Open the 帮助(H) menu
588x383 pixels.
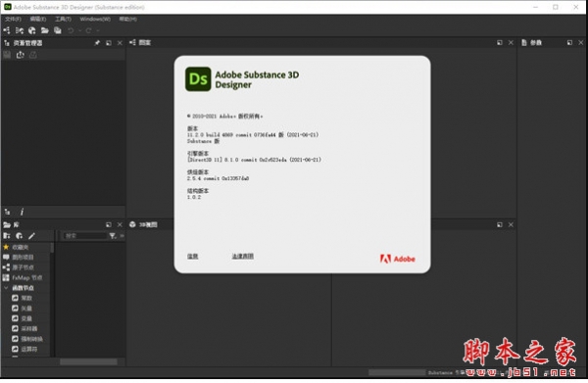(127, 19)
